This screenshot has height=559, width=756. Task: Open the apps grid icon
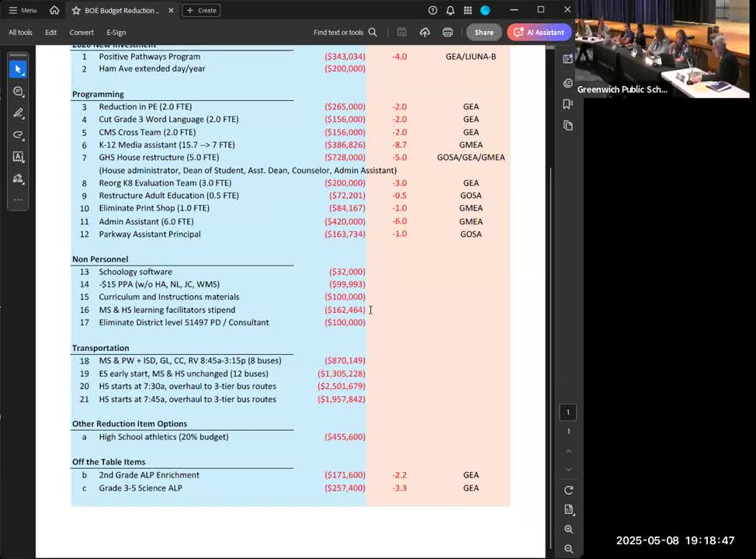coord(467,10)
